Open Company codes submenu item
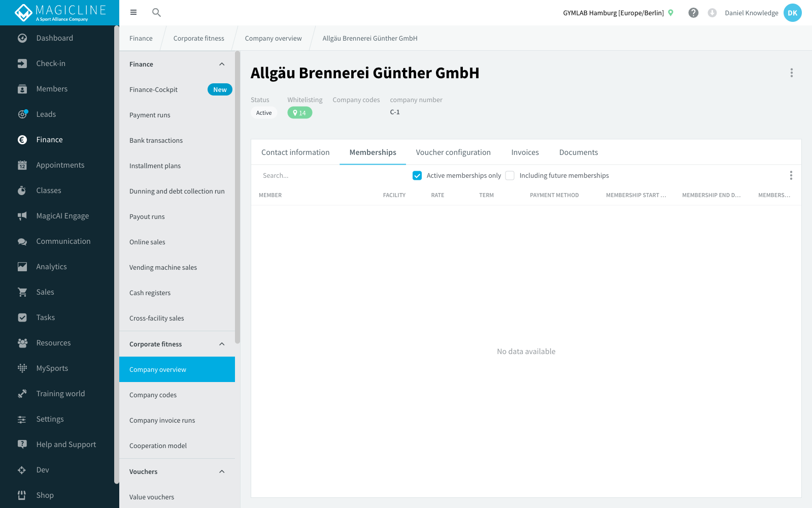Screen dimensions: 812x508 [x=177, y=395]
